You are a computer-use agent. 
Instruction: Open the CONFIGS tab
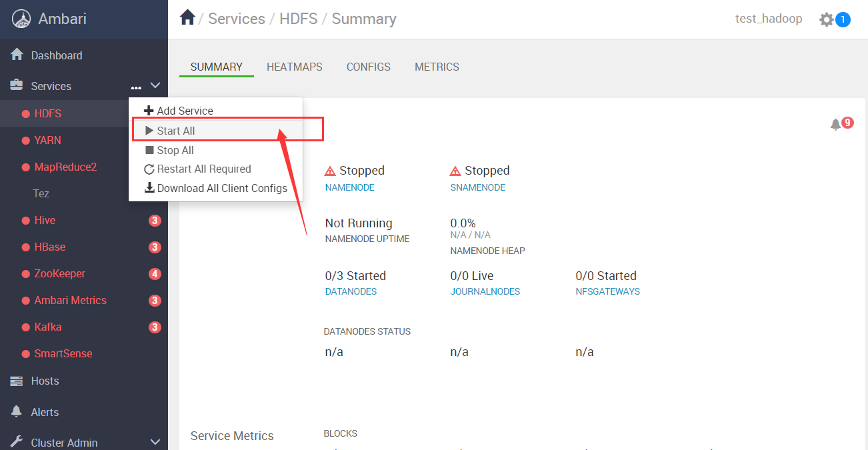pos(368,67)
